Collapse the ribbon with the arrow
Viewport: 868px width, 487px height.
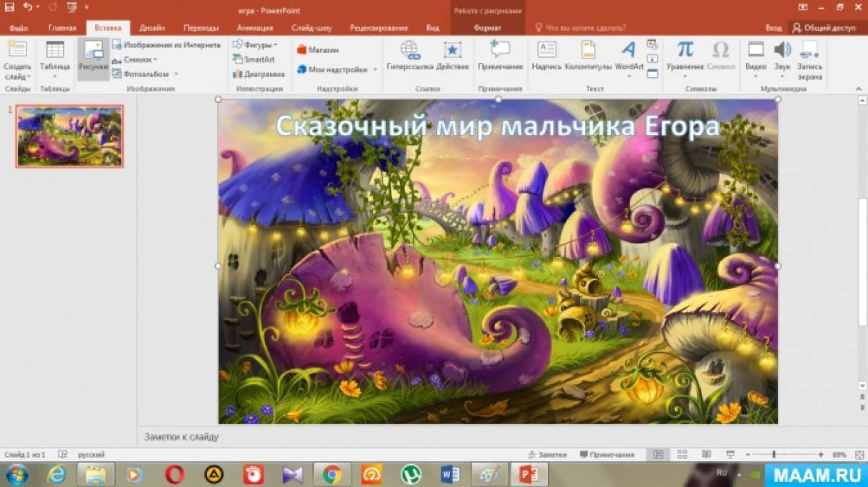[860, 89]
